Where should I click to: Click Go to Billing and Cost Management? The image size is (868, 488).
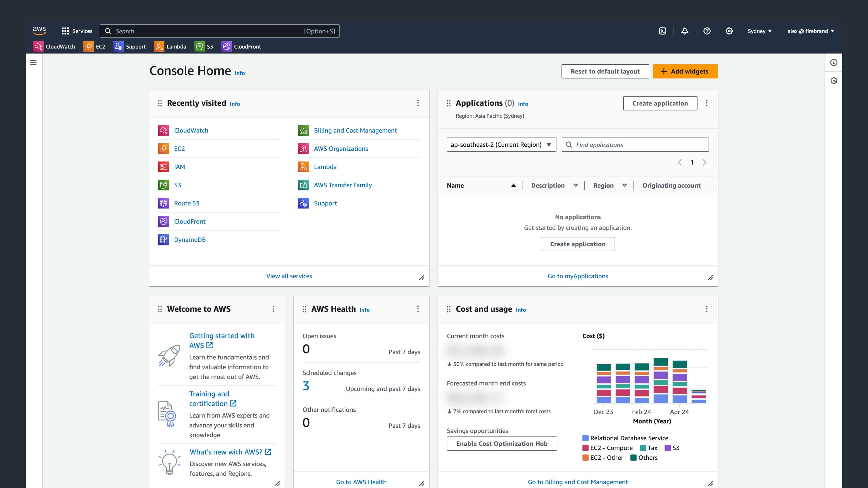click(578, 482)
